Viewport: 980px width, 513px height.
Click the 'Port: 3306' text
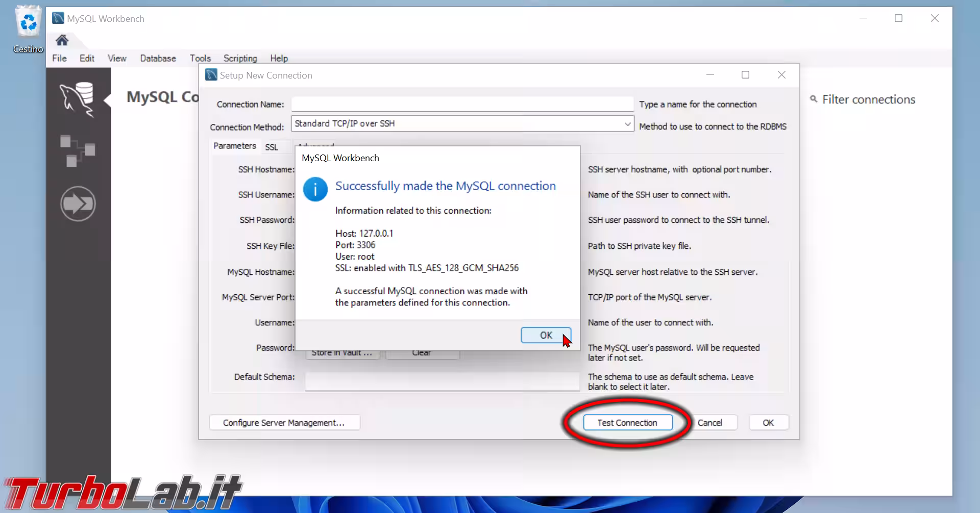pyautogui.click(x=355, y=245)
